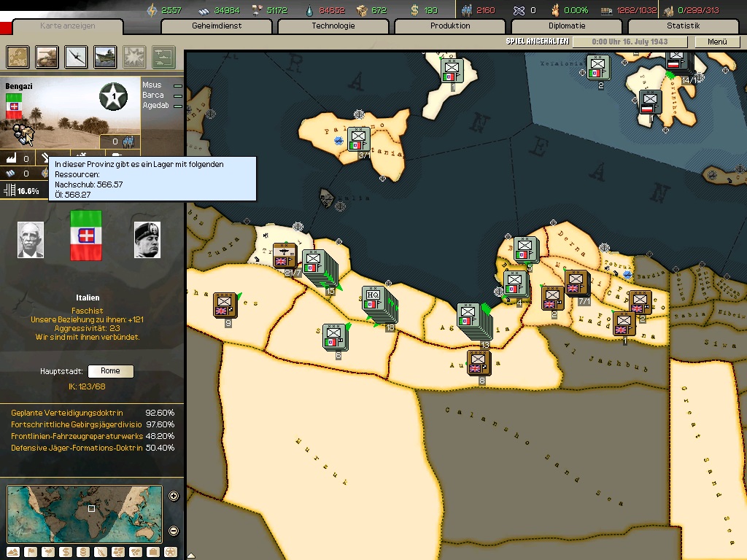Click the Italian flag in country panel

[x=86, y=236]
